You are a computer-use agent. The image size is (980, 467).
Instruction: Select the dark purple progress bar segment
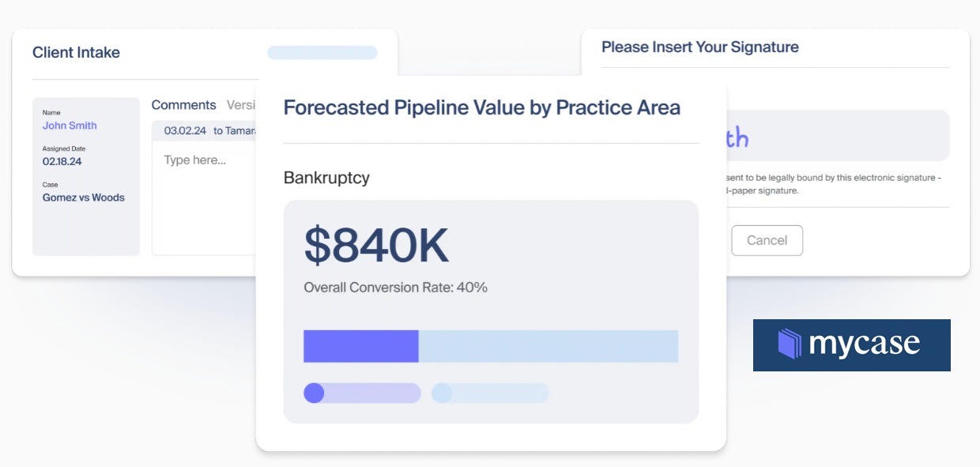(x=360, y=346)
